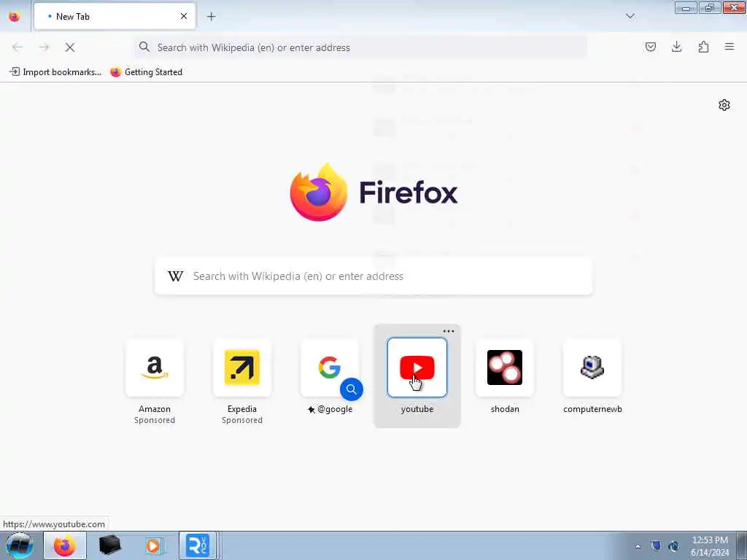The width and height of the screenshot is (747, 560).
Task: Open the shodan shortcut tile
Action: [505, 368]
